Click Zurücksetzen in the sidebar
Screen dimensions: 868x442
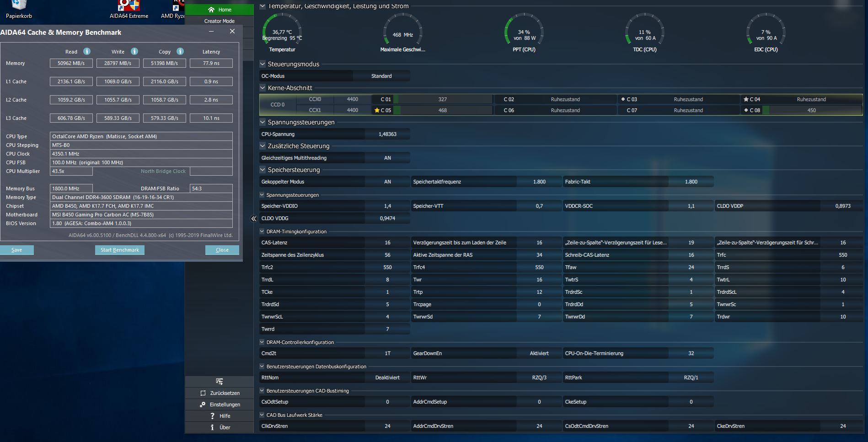[x=220, y=393]
